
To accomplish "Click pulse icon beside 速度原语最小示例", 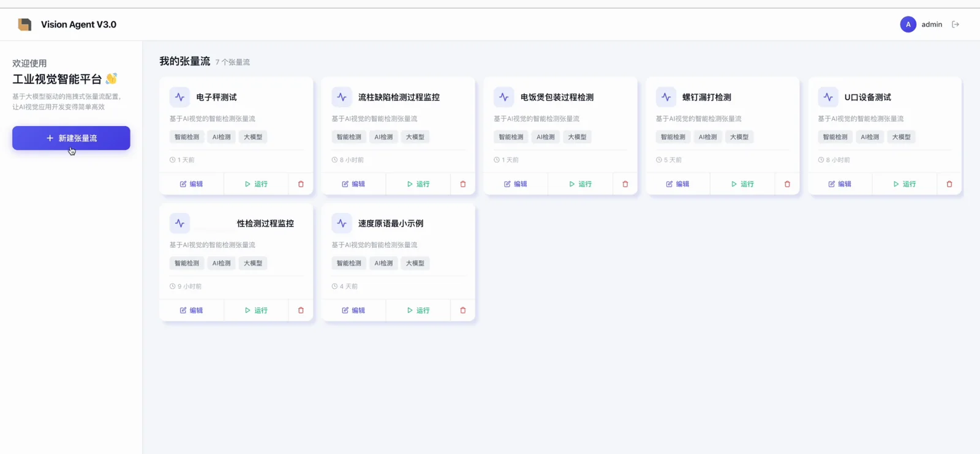I will (342, 223).
